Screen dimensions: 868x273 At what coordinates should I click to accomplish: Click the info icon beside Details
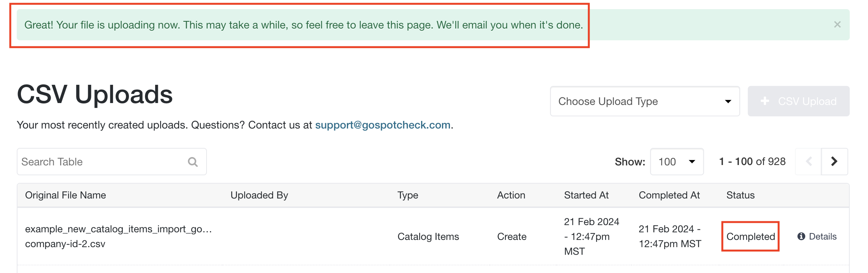tap(801, 236)
